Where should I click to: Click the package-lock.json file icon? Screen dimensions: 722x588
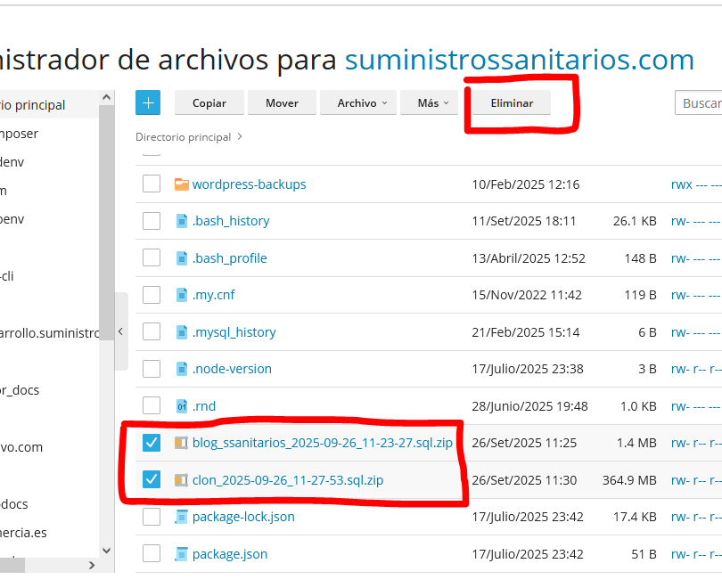click(x=182, y=517)
